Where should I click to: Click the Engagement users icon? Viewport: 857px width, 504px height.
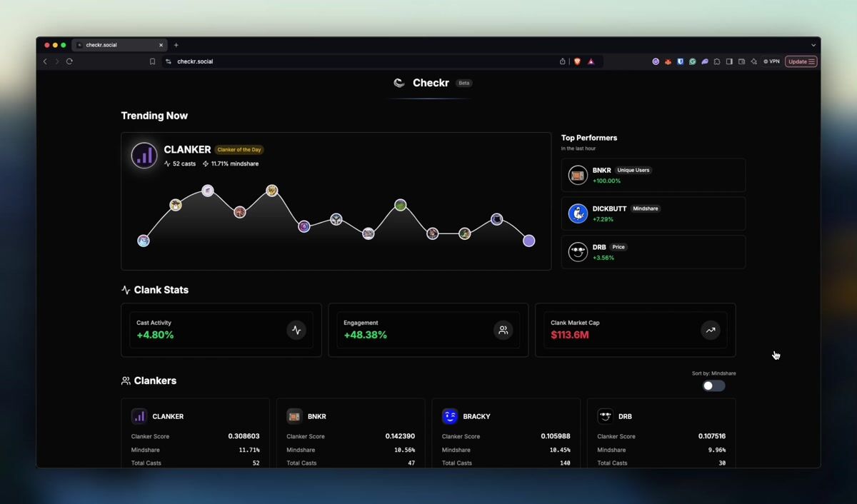[503, 330]
